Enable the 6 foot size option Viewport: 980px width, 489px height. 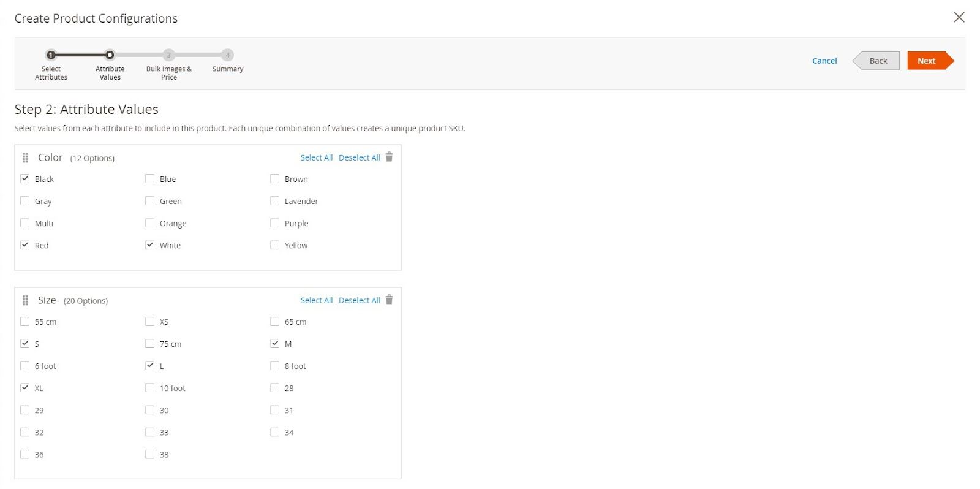[x=25, y=366]
